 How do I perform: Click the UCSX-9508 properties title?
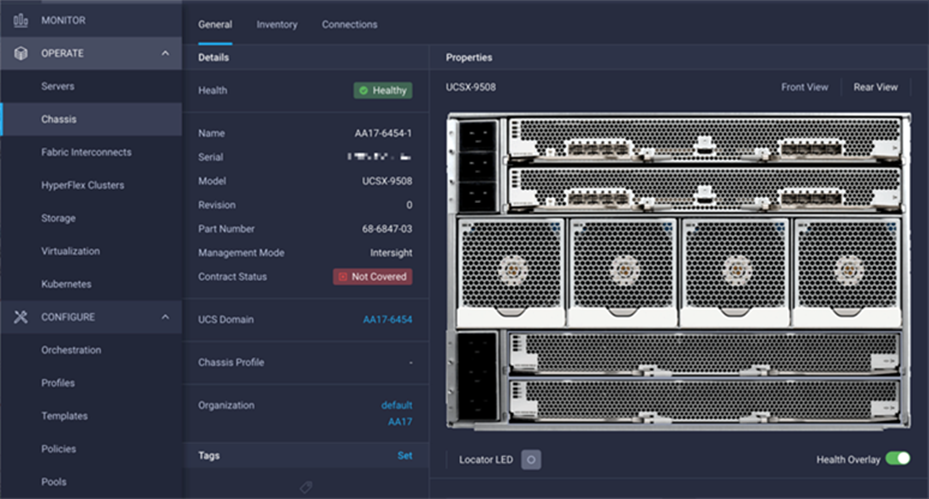pyautogui.click(x=470, y=87)
